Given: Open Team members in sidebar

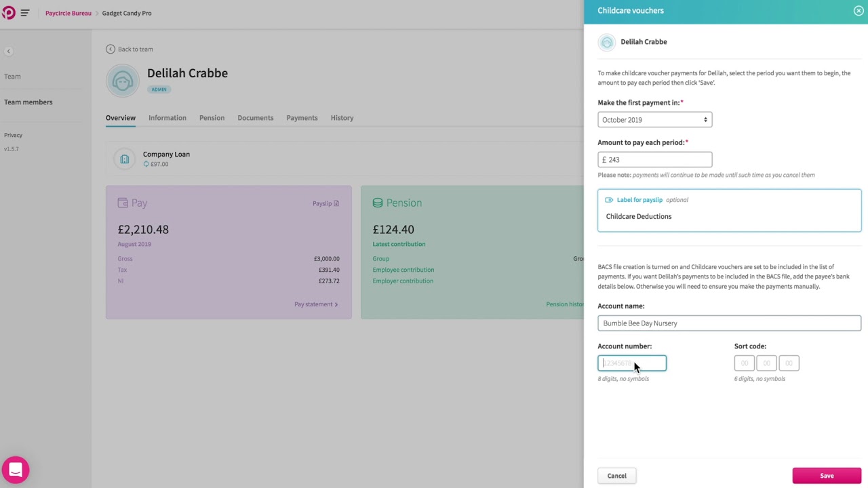Looking at the screenshot, I should coord(28,102).
